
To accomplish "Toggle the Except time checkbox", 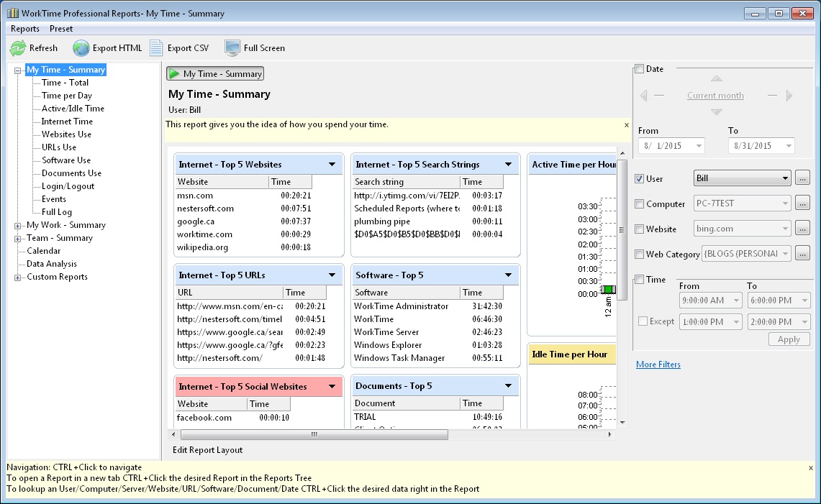I will click(x=643, y=321).
